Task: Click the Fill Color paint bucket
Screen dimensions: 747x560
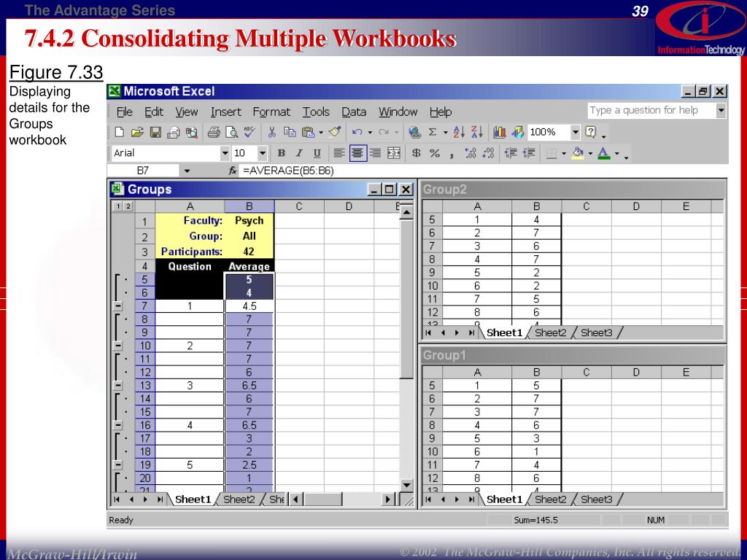Action: (x=578, y=153)
